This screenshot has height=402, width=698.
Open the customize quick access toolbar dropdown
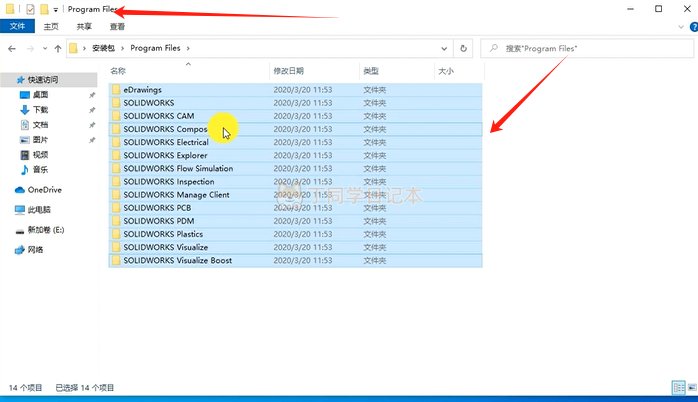pyautogui.click(x=56, y=10)
